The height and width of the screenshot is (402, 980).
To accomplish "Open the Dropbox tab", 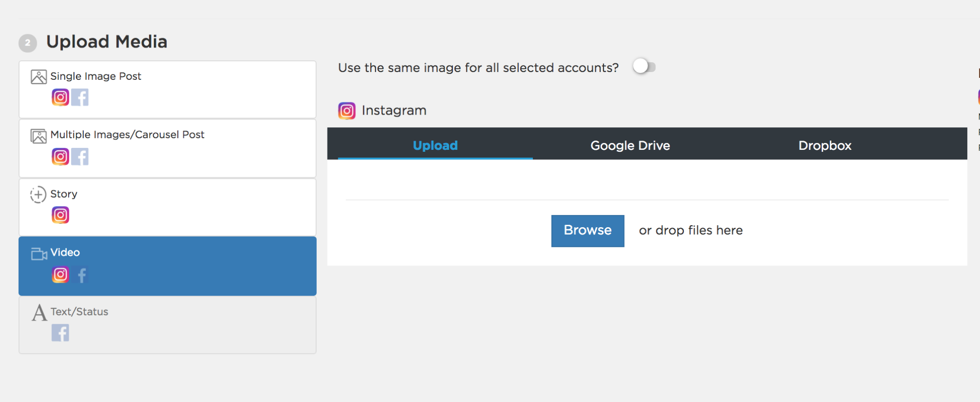I will click(x=825, y=145).
